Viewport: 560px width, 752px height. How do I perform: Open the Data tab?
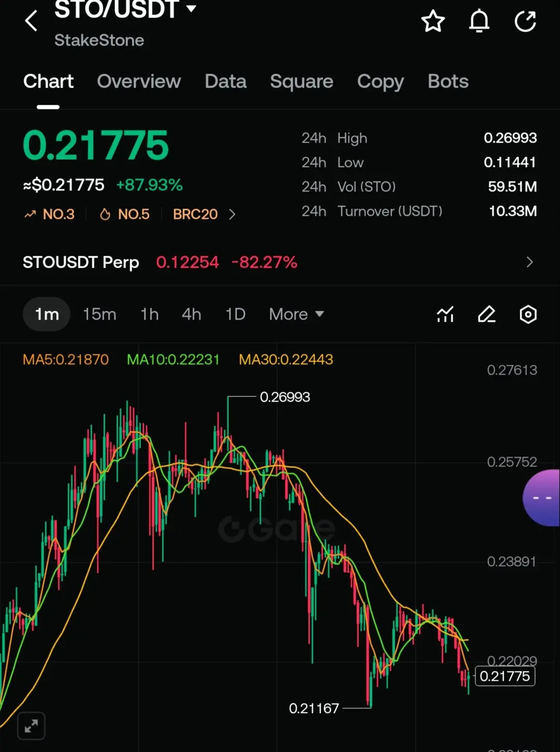click(226, 81)
